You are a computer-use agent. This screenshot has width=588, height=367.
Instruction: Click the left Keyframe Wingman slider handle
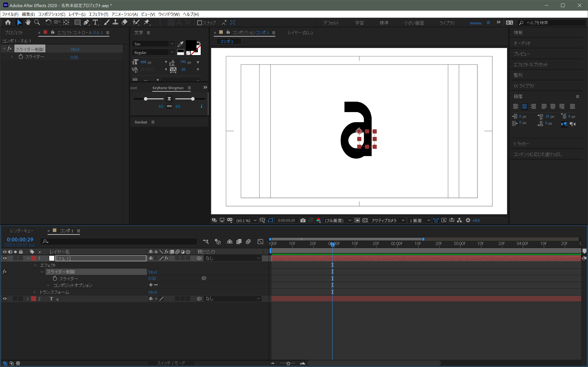click(146, 99)
